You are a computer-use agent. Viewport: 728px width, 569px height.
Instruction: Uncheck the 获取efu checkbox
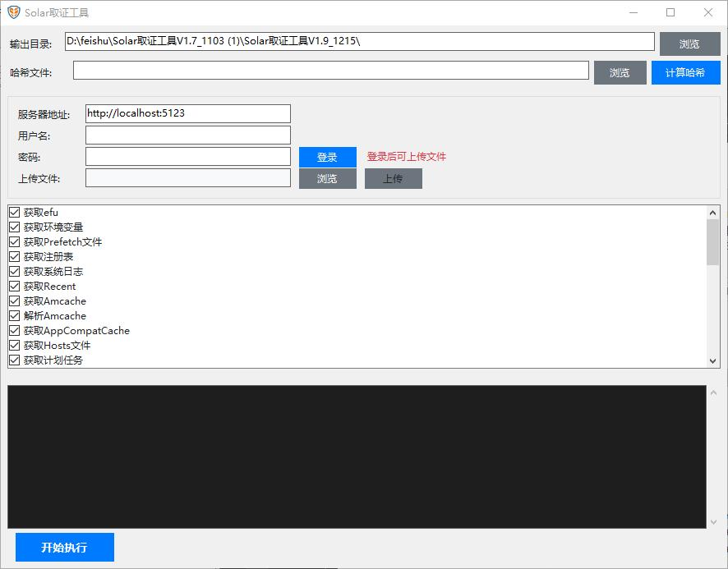click(14, 213)
